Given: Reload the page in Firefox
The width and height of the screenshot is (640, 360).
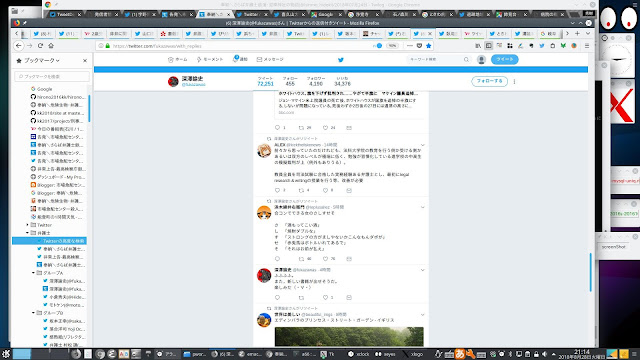Looking at the screenshot, I should click(x=40, y=46).
